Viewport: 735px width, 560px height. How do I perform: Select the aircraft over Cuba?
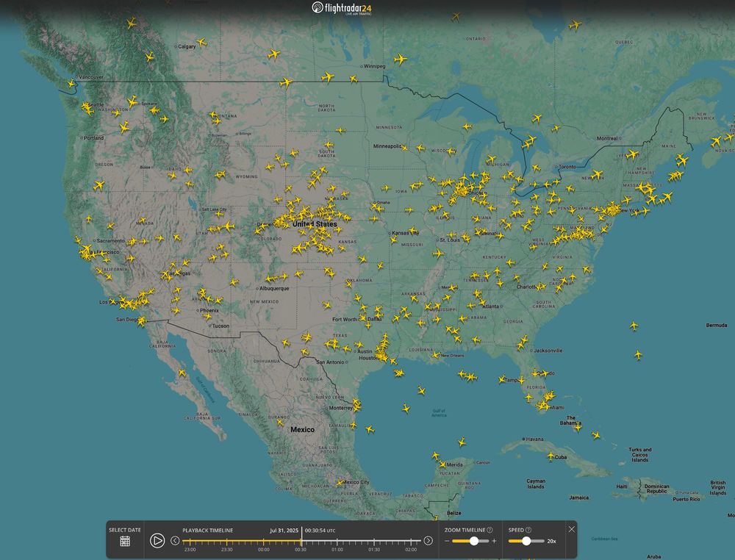[x=551, y=456]
